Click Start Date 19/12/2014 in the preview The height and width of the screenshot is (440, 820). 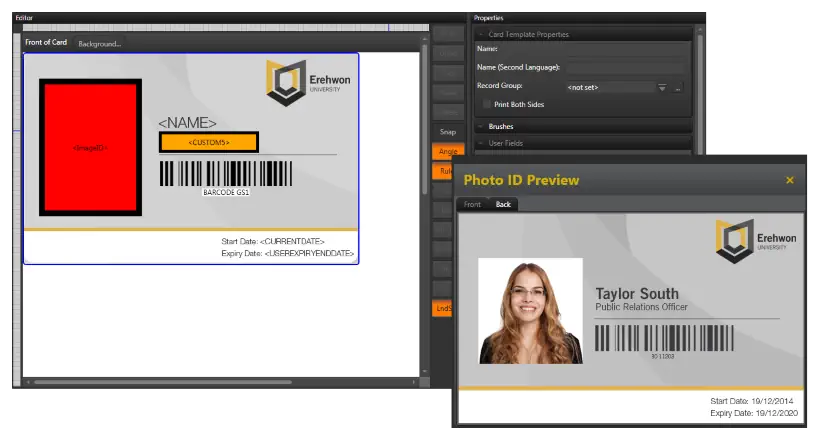pyautogui.click(x=751, y=401)
